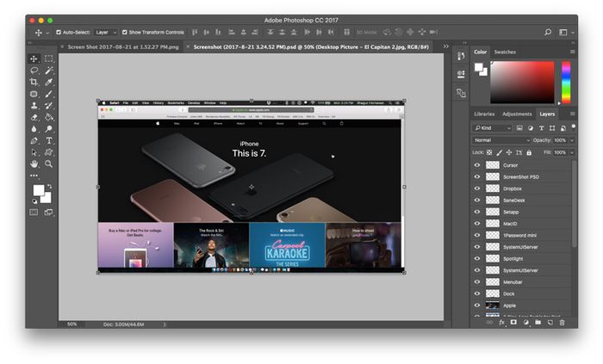Open the Auto-Select Layer dropdown
Viewport: 603px width, 364px height.
[x=106, y=32]
